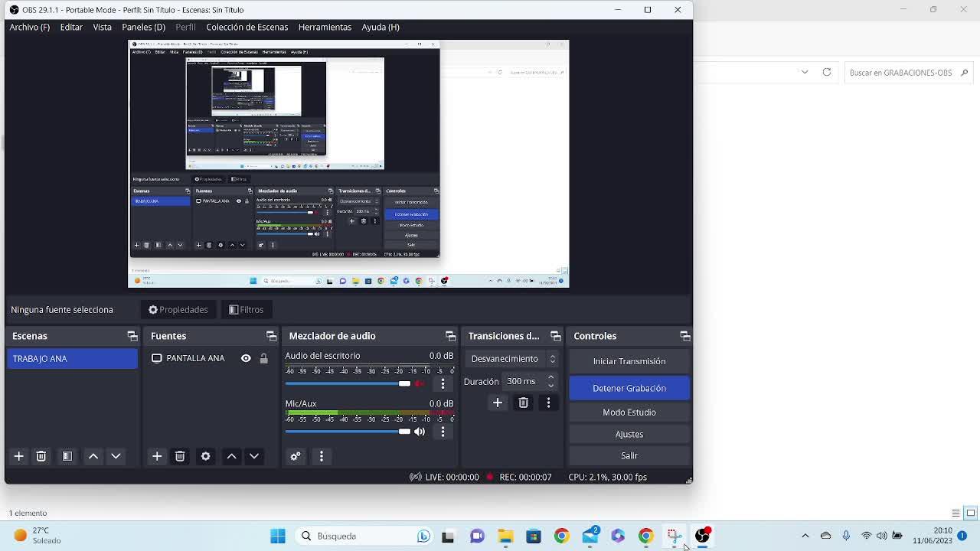Screen dimensions: 980x551
Task: Add a new scene with plus icon
Action: pyautogui.click(x=19, y=456)
